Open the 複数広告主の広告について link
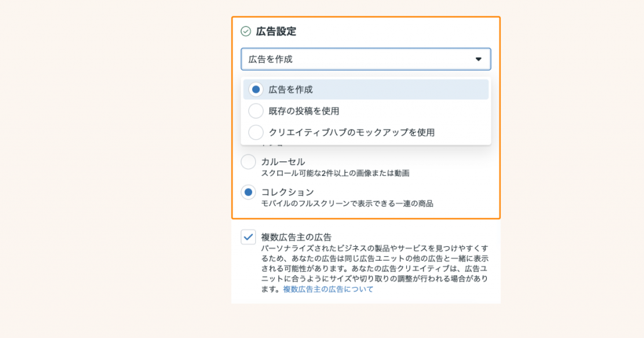 click(328, 289)
